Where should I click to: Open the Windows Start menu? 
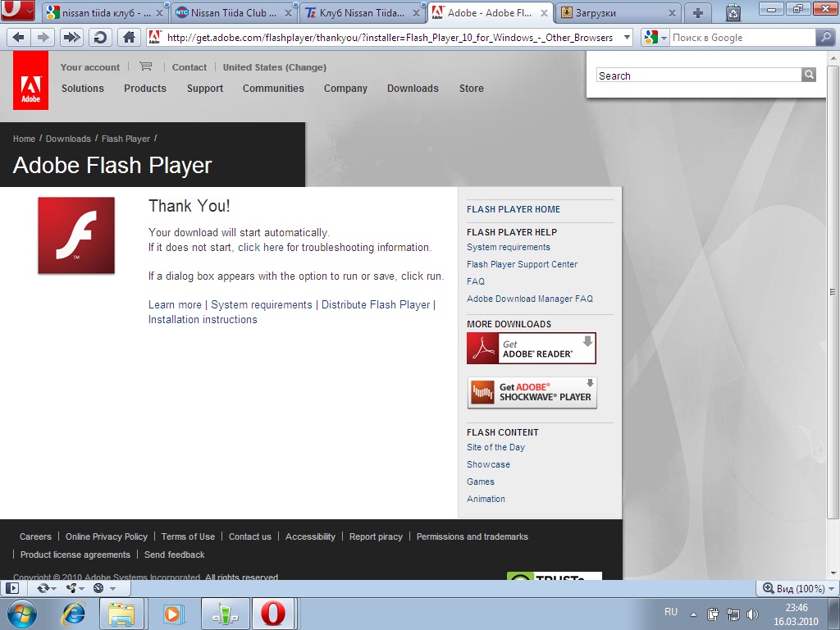[x=22, y=614]
